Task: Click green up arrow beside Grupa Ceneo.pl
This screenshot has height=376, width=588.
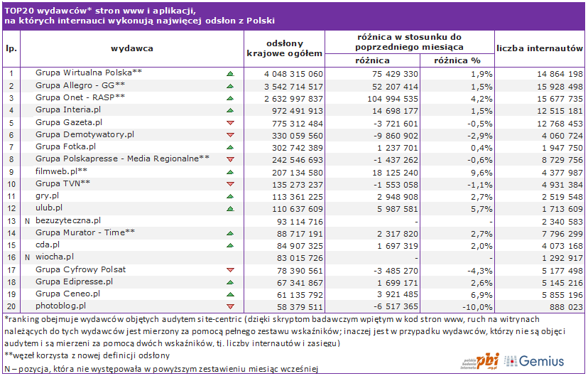Action: pos(230,294)
